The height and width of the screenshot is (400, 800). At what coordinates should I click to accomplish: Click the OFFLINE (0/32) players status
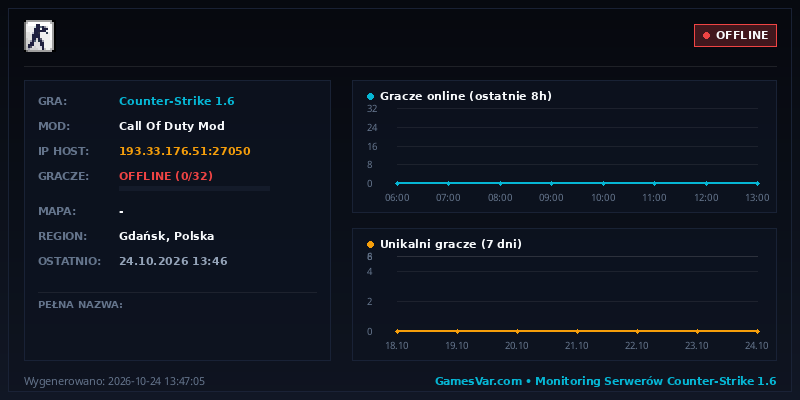pyautogui.click(x=166, y=176)
